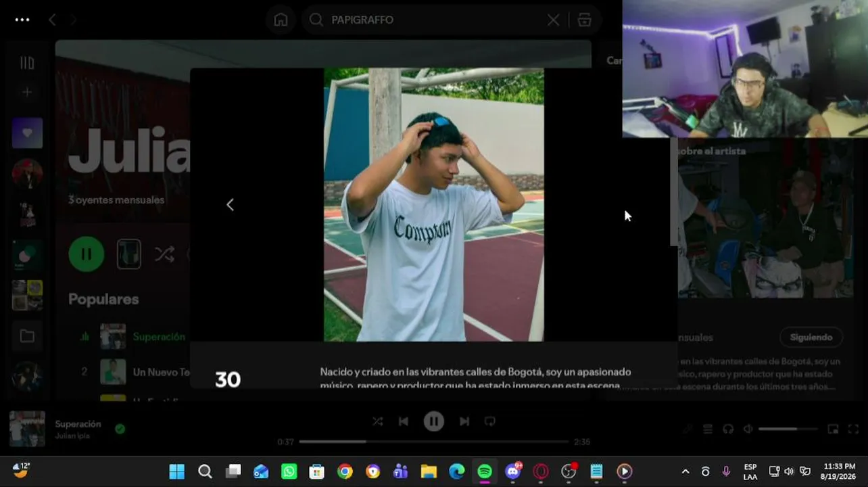Create a new playlist with plus icon
Screen dimensions: 868x487
pyautogui.click(x=27, y=92)
